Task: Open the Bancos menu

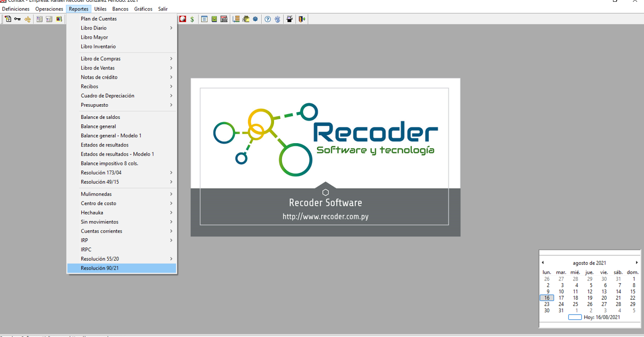Action: 120,9
